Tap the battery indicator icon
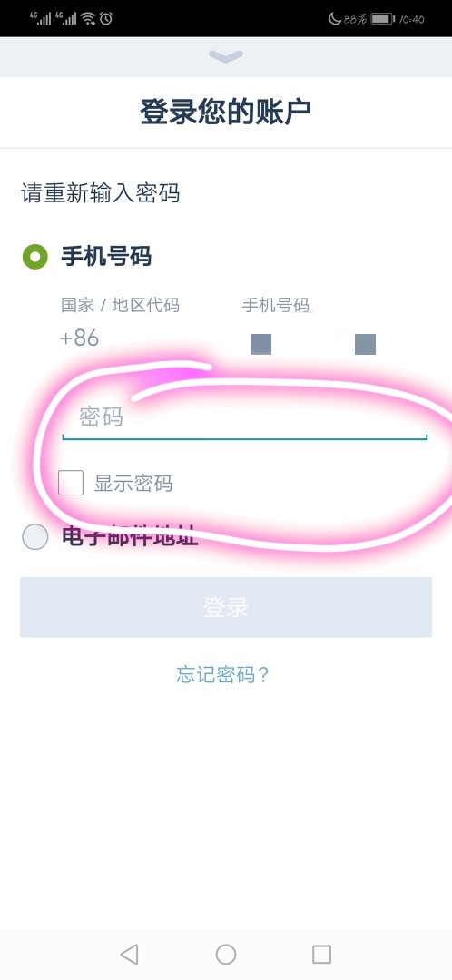This screenshot has height=980, width=452. pos(383,19)
